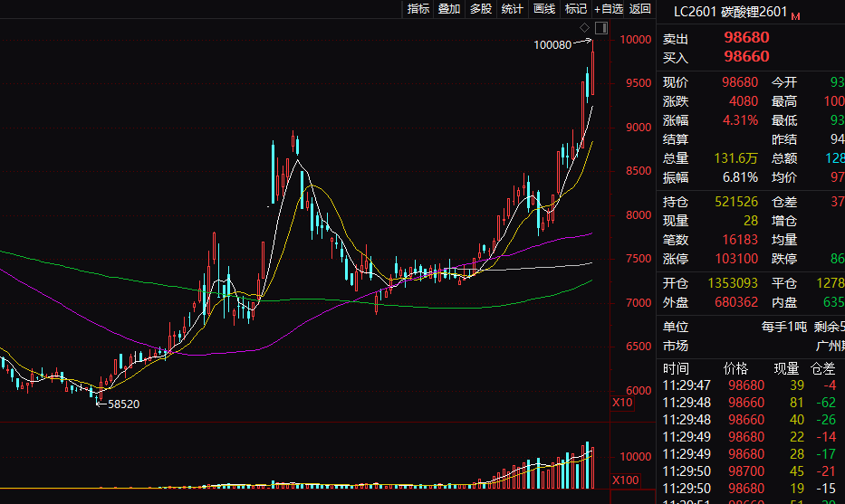Open the 标记 mark option

point(576,9)
